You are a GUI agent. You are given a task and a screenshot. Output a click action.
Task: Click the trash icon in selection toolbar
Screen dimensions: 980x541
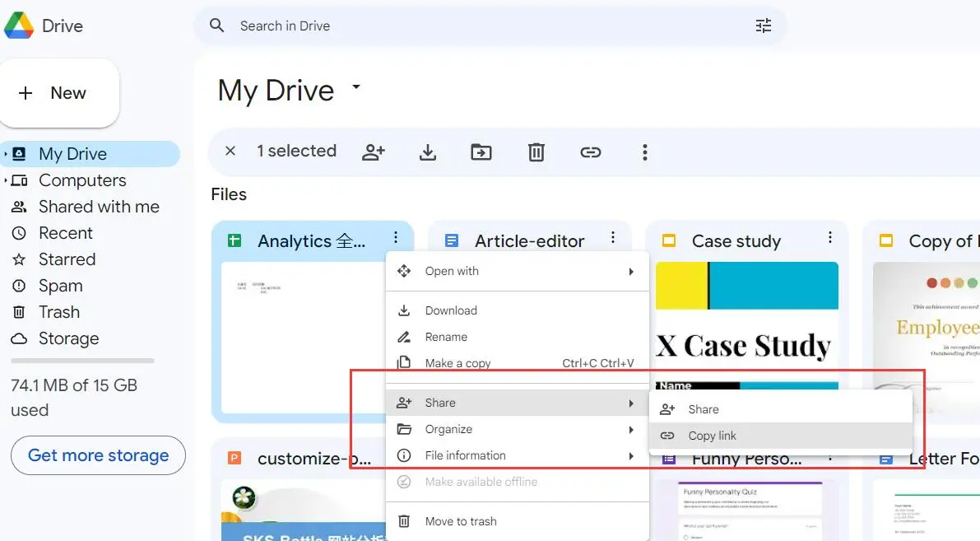(536, 152)
